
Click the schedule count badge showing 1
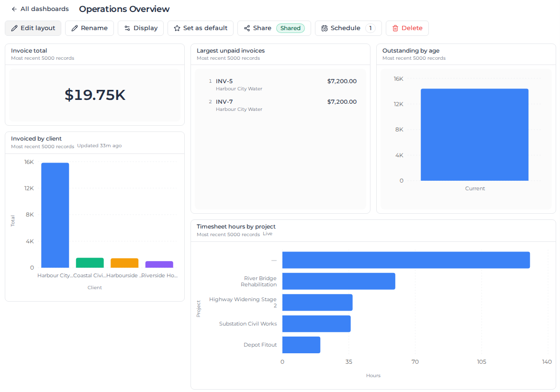coord(370,28)
